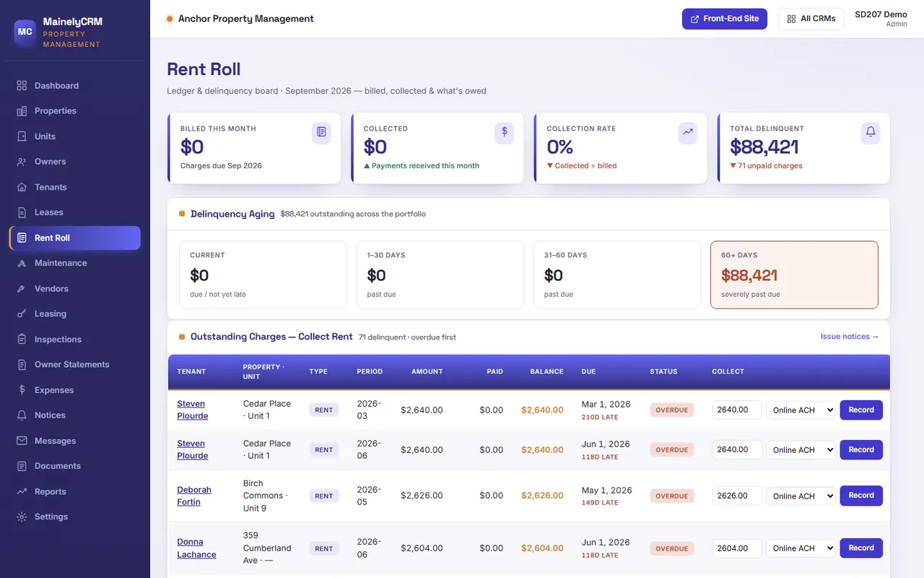
Task: Navigate to Maintenance
Action: [x=75, y=263]
